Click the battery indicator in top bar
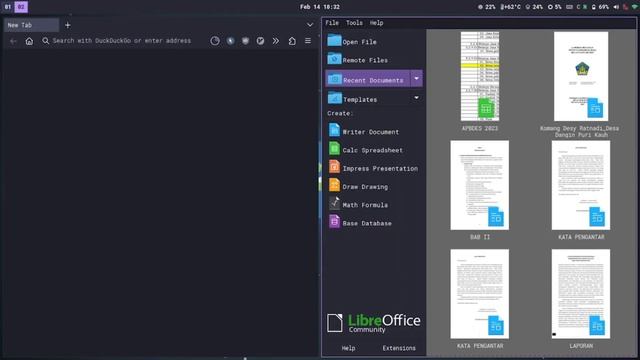640x360 pixels. coord(600,7)
